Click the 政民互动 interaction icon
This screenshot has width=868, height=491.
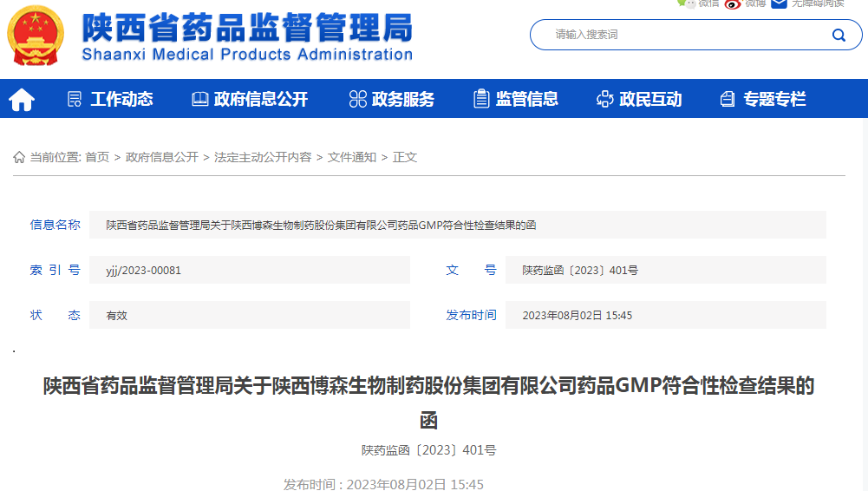tap(604, 99)
